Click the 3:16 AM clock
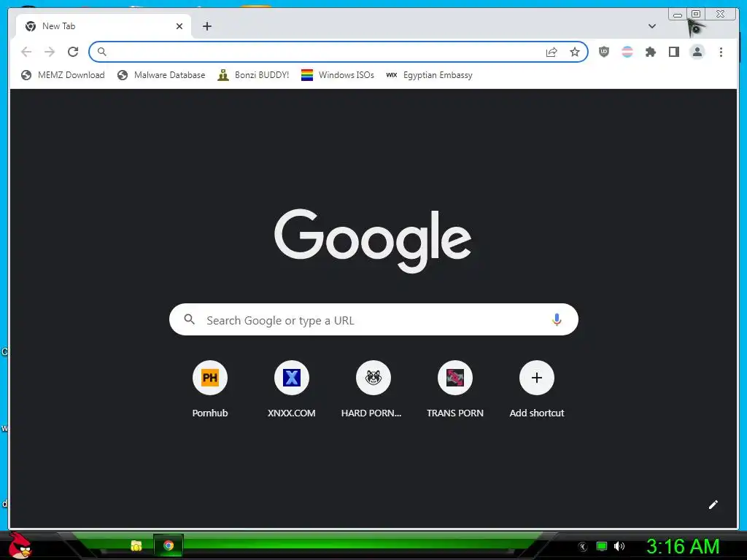The image size is (747, 560). 683,546
